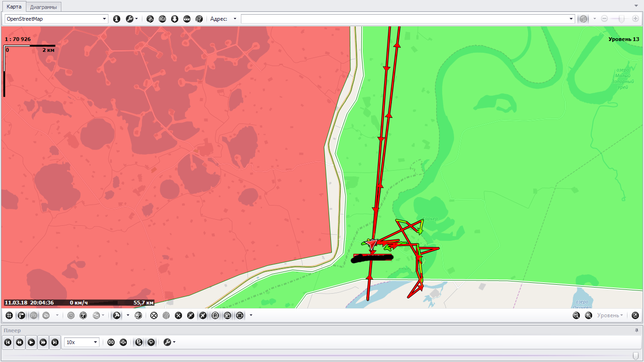
Task: Click the zoom out magnifier icon
Action: coord(576,315)
